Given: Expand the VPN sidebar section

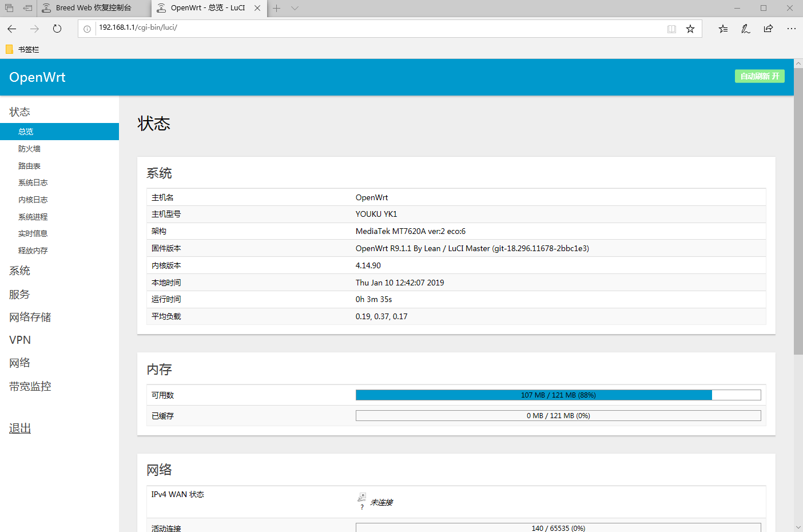Looking at the screenshot, I should pyautogui.click(x=20, y=340).
